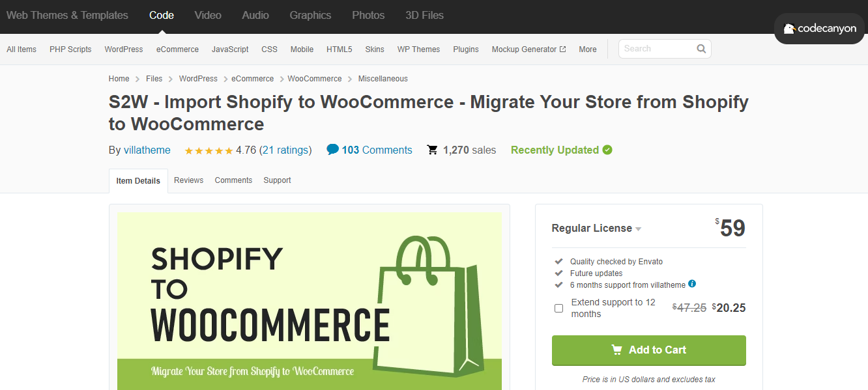This screenshot has height=390, width=868.
Task: Go to All Items category
Action: pyautogui.click(x=22, y=49)
